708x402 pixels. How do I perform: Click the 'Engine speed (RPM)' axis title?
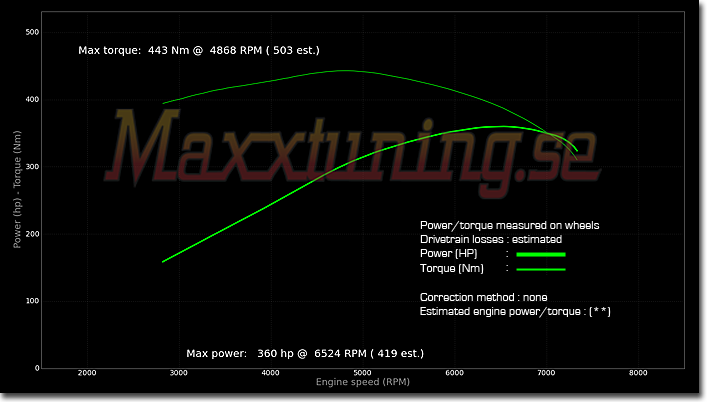point(363,382)
